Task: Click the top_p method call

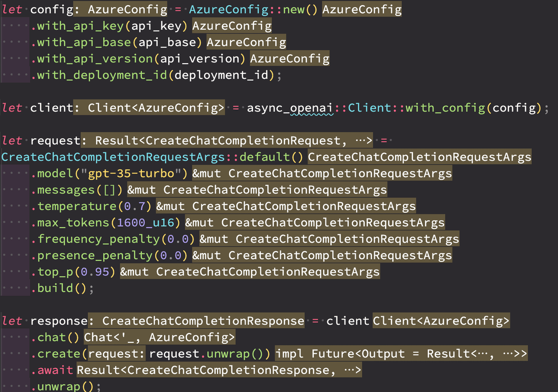Action: [57, 271]
